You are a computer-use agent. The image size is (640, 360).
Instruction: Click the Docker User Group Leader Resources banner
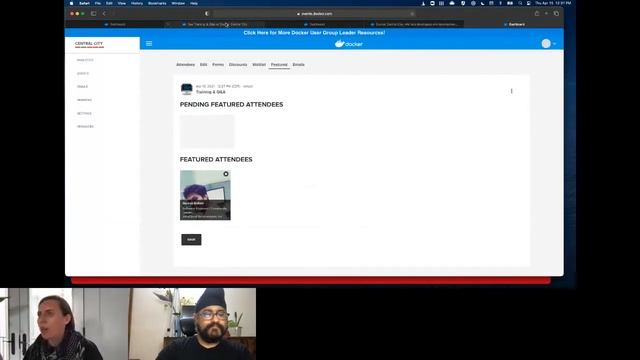click(x=314, y=33)
